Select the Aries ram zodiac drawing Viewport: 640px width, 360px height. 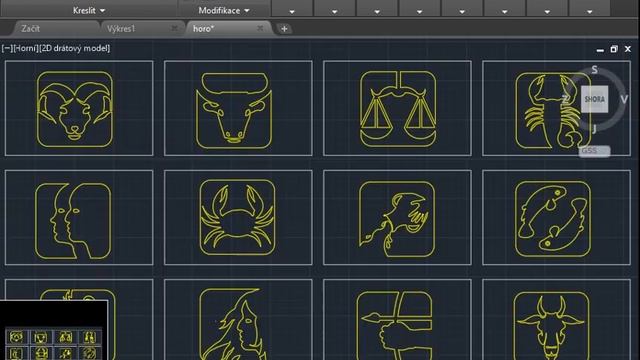(75, 109)
